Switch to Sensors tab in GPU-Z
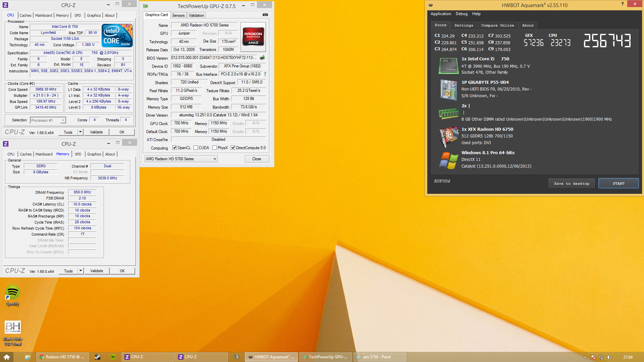Viewport: 644px width, 362px height. 178,15
